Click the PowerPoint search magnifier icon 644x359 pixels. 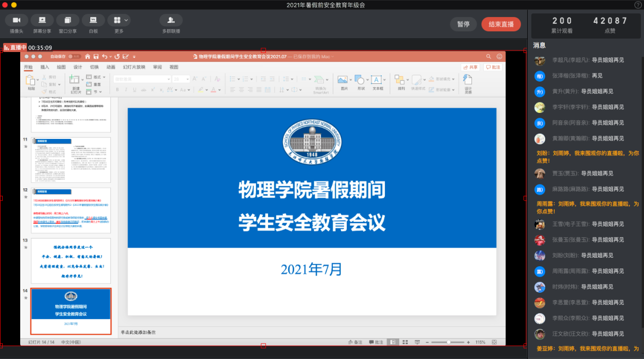point(488,56)
